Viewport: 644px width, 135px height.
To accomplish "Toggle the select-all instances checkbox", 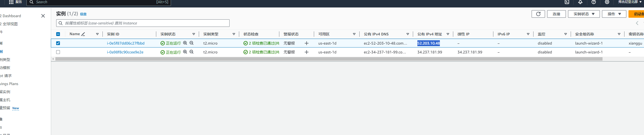I will (x=58, y=34).
